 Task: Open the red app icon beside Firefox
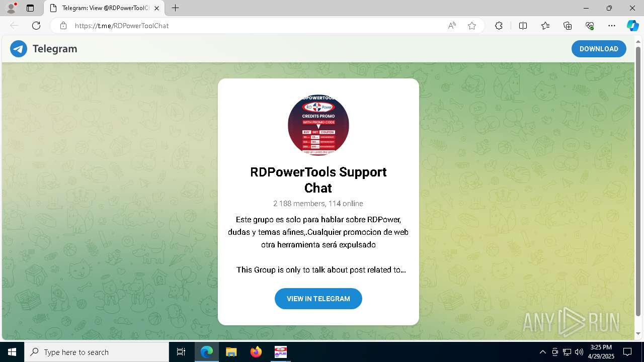click(280, 352)
